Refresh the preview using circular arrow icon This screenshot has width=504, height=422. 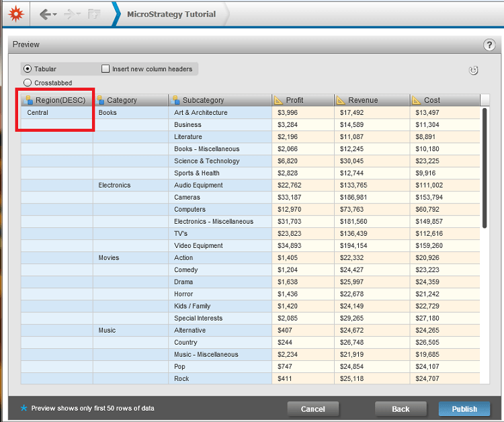pyautogui.click(x=473, y=70)
